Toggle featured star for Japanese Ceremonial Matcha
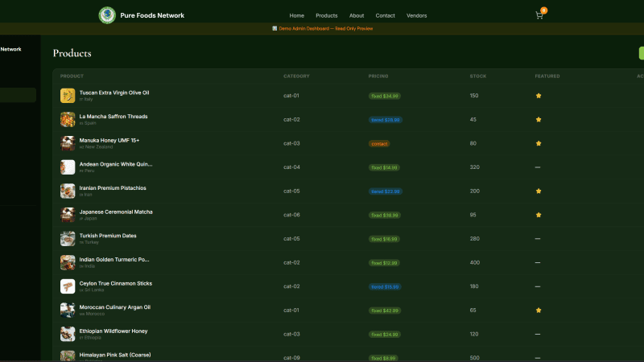Screen dimensions: 644x362 (539, 215)
